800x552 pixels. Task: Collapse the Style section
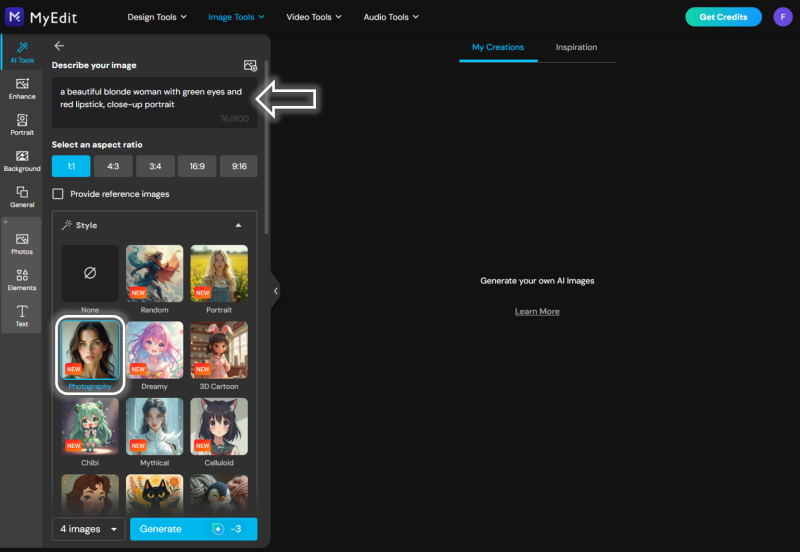pyautogui.click(x=238, y=225)
